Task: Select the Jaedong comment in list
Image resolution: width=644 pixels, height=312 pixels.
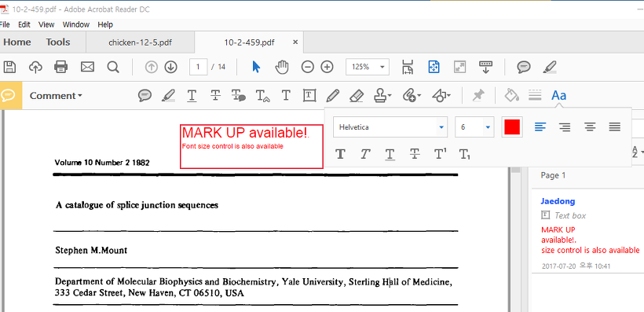Action: coord(587,231)
